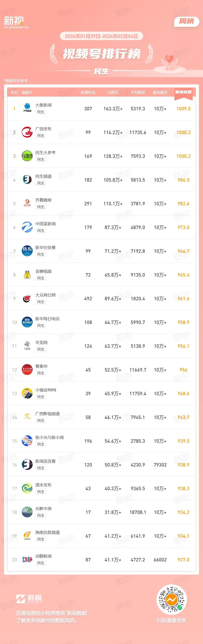The image size is (203, 644).
Task: Open the 广饶发布 account avatar
Action: click(27, 132)
